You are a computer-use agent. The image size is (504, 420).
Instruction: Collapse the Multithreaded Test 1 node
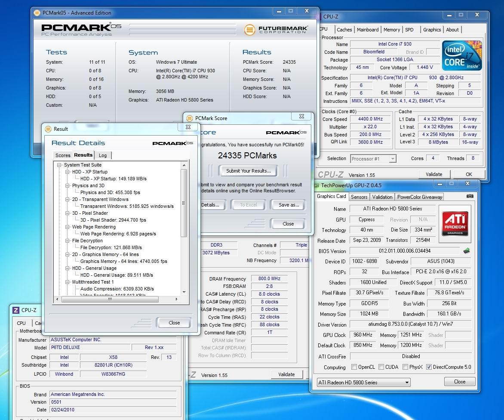tap(67, 282)
